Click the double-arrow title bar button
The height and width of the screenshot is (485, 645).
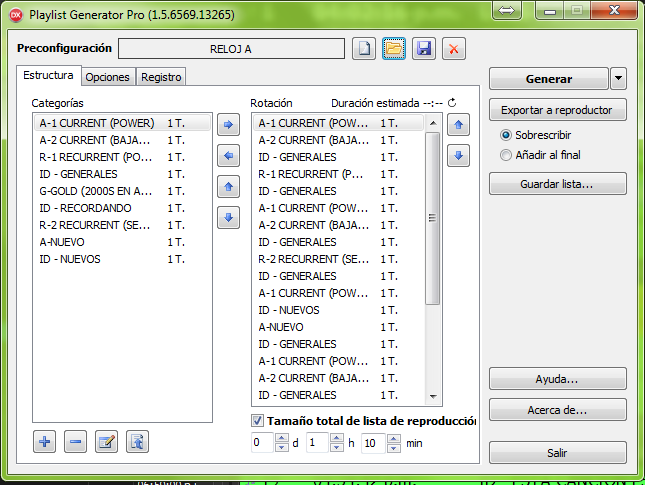click(506, 10)
